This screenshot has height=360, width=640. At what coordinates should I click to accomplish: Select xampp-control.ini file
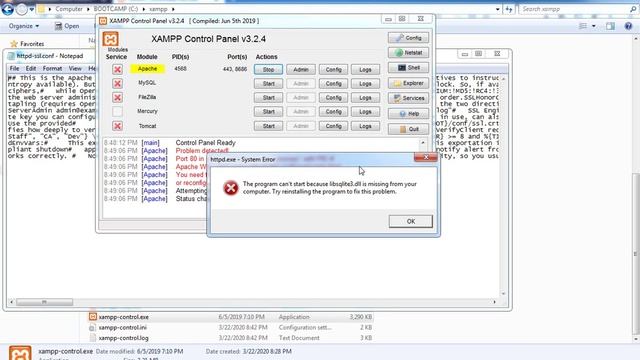(230, 327)
